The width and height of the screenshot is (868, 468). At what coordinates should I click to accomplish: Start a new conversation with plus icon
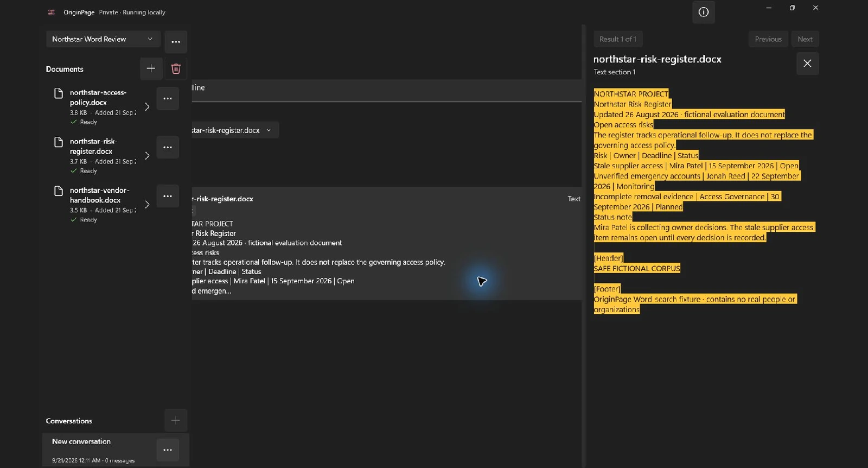(x=176, y=420)
